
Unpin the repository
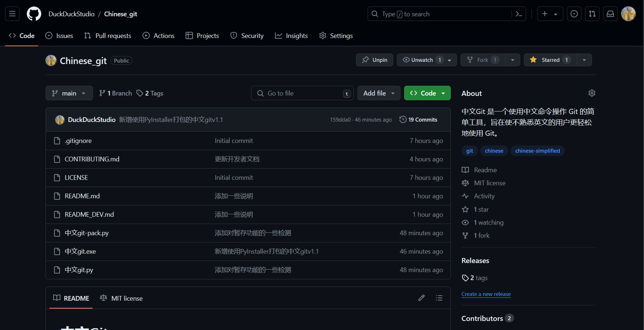(x=374, y=60)
